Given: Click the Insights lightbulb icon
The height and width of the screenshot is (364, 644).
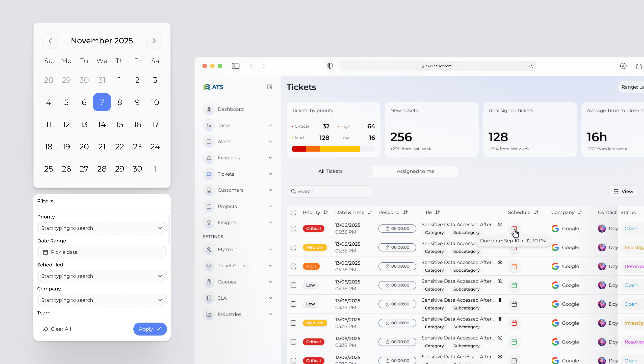Looking at the screenshot, I should (209, 223).
